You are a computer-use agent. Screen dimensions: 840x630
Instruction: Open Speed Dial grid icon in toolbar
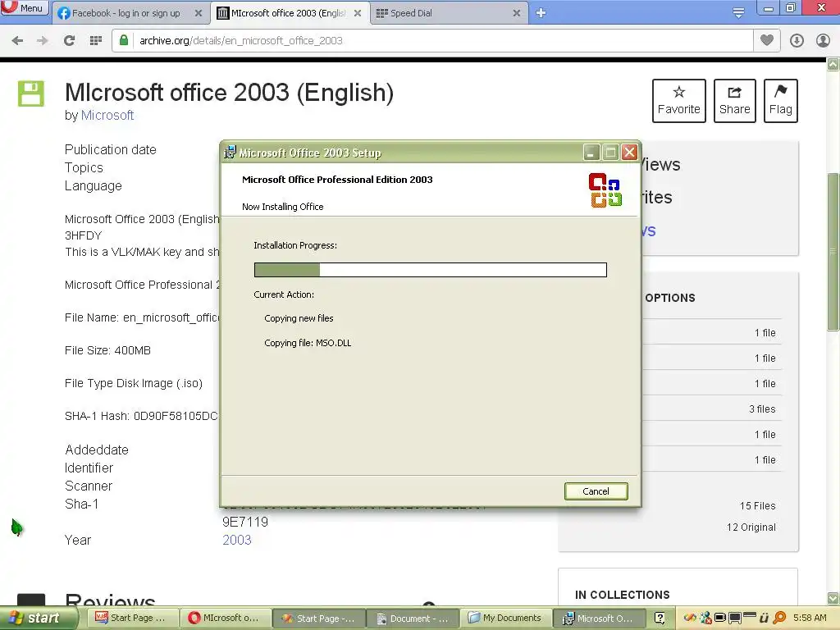click(x=95, y=41)
